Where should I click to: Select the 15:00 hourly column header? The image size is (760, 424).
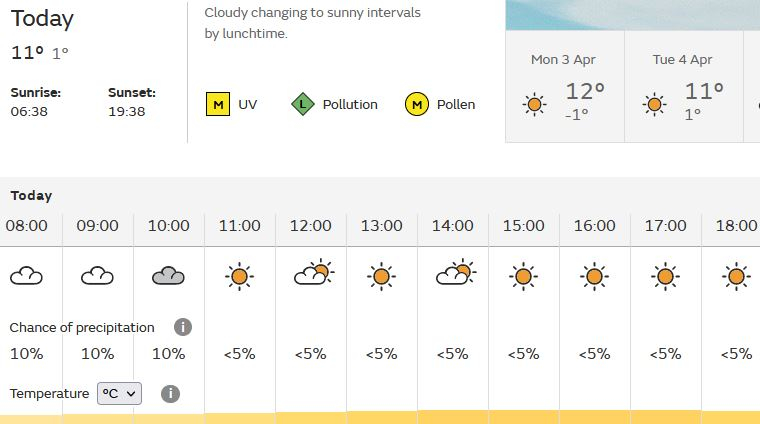coord(523,226)
